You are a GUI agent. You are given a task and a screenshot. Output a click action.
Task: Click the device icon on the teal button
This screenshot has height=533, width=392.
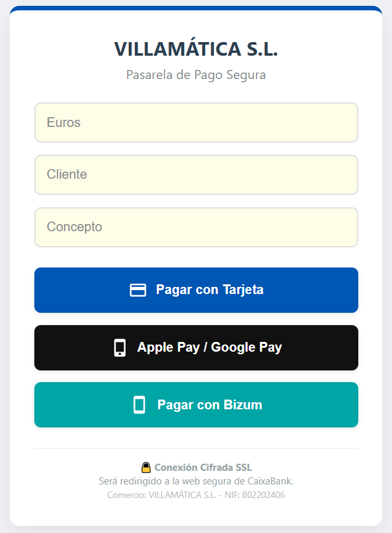[140, 405]
